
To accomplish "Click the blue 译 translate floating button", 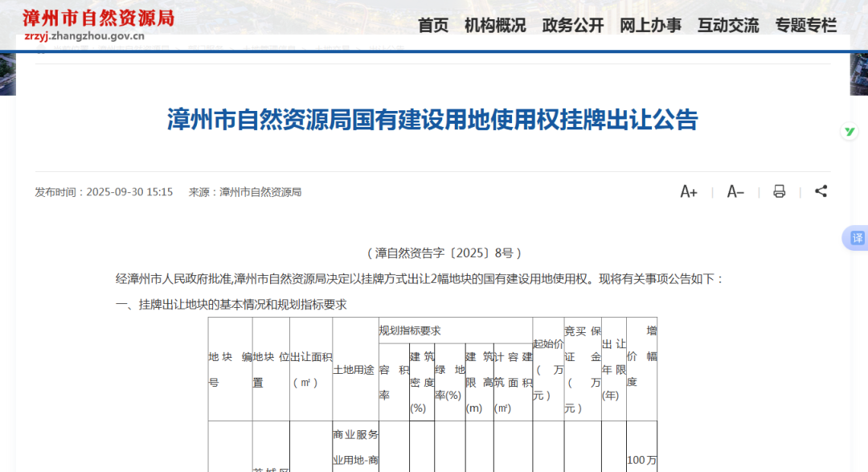I will [x=856, y=238].
